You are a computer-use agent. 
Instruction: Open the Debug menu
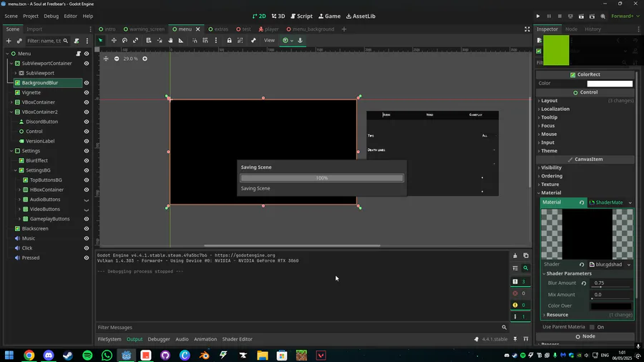pyautogui.click(x=52, y=16)
